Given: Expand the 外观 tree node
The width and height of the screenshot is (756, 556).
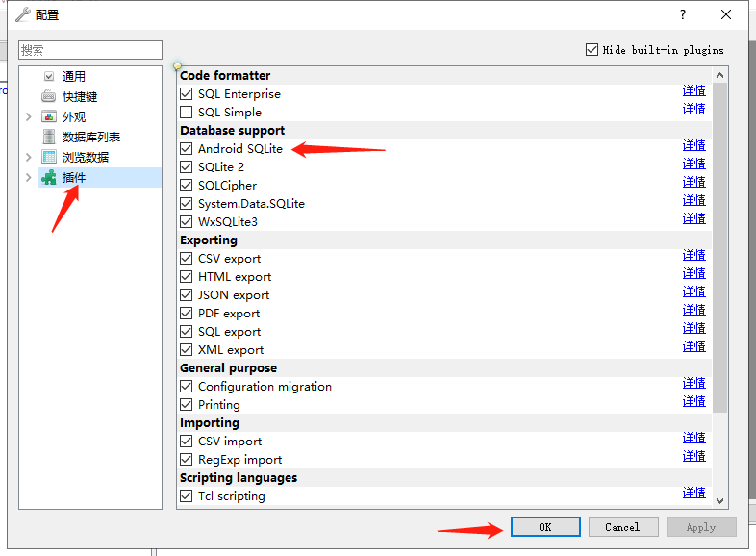Looking at the screenshot, I should click(x=29, y=116).
